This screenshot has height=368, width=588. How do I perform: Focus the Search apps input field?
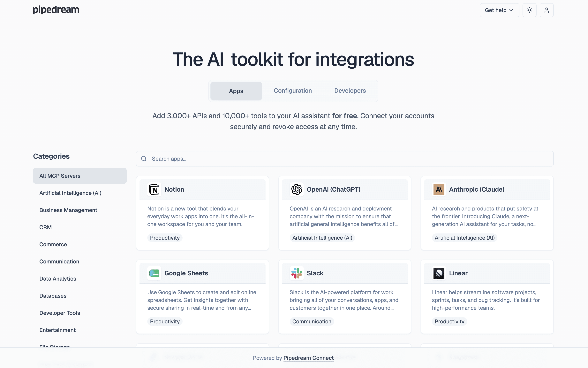point(344,159)
